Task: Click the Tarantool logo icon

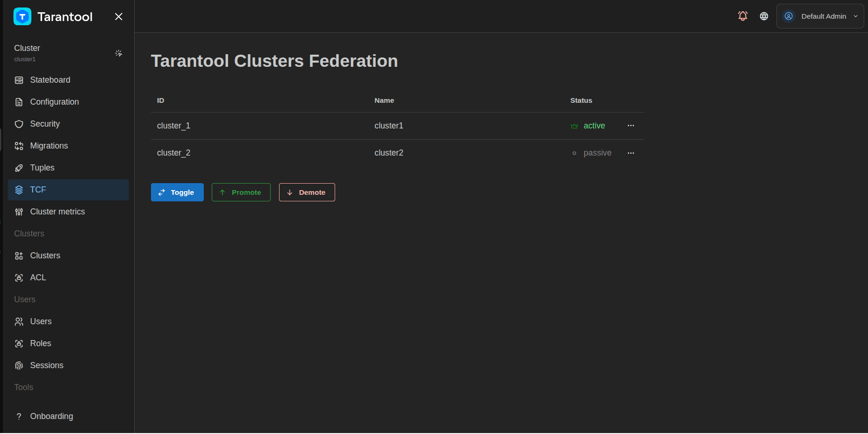Action: [22, 16]
